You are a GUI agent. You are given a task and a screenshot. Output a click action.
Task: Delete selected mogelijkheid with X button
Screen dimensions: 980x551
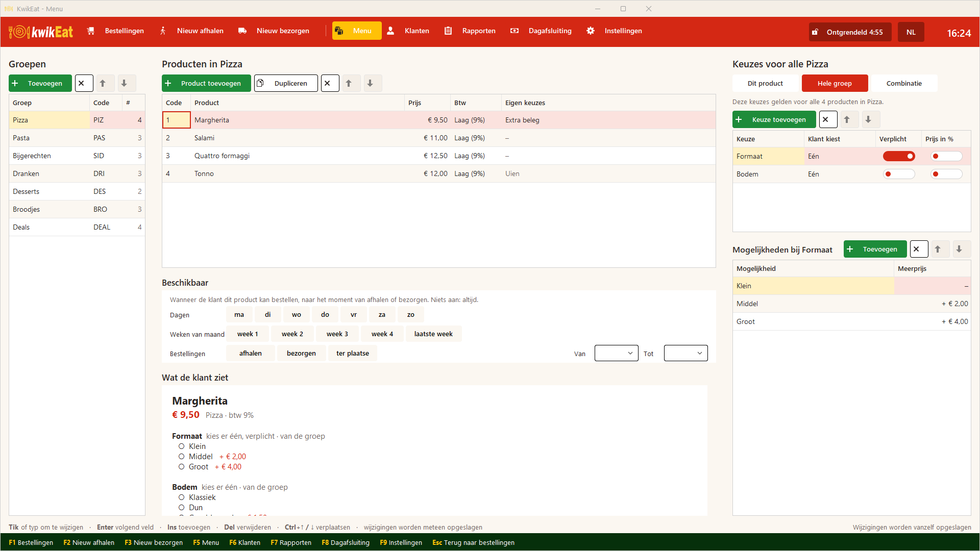pos(919,249)
